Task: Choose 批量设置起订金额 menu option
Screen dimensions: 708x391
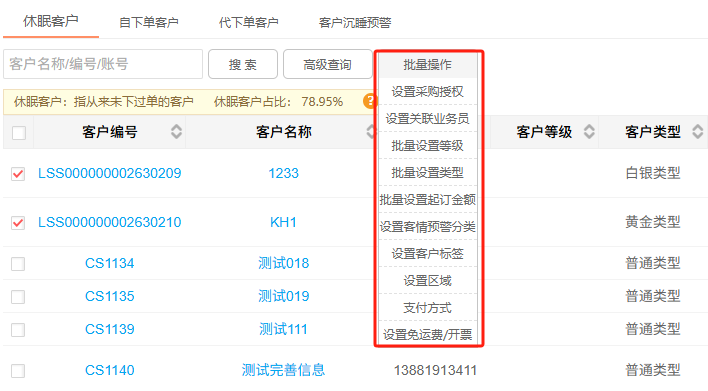Action: pos(428,200)
